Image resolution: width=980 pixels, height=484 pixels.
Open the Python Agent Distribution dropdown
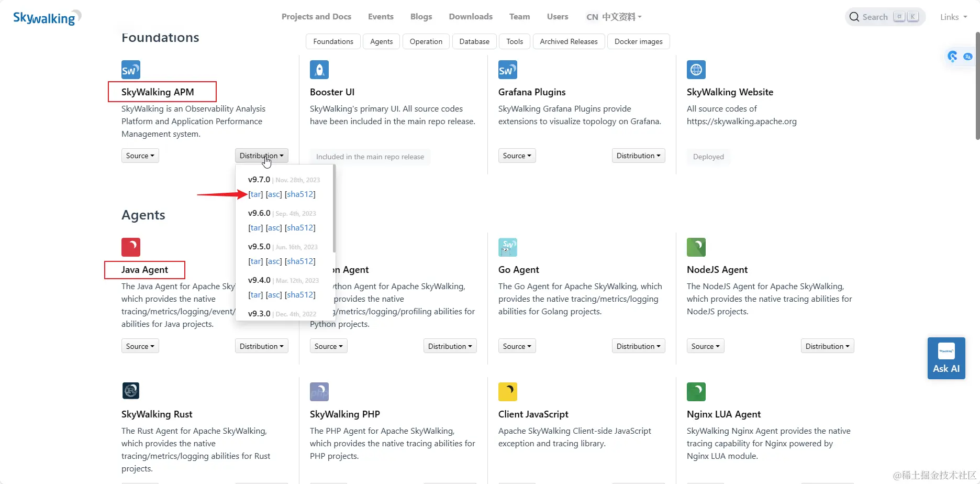pos(450,346)
